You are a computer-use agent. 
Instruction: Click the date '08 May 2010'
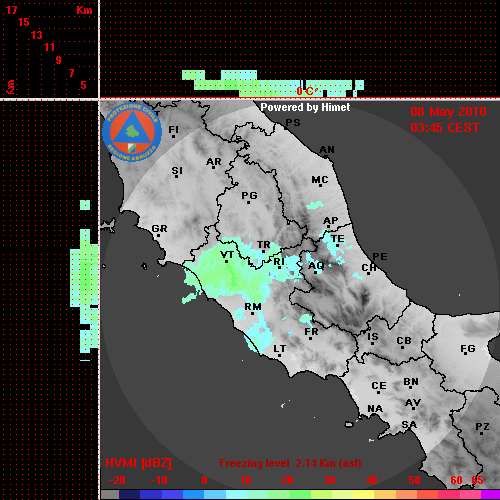(x=448, y=112)
